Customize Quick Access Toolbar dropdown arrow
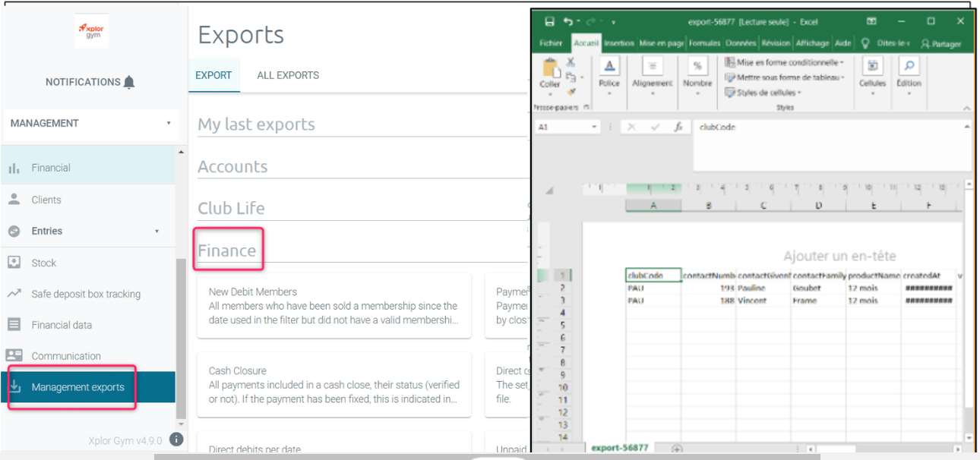 (x=613, y=22)
